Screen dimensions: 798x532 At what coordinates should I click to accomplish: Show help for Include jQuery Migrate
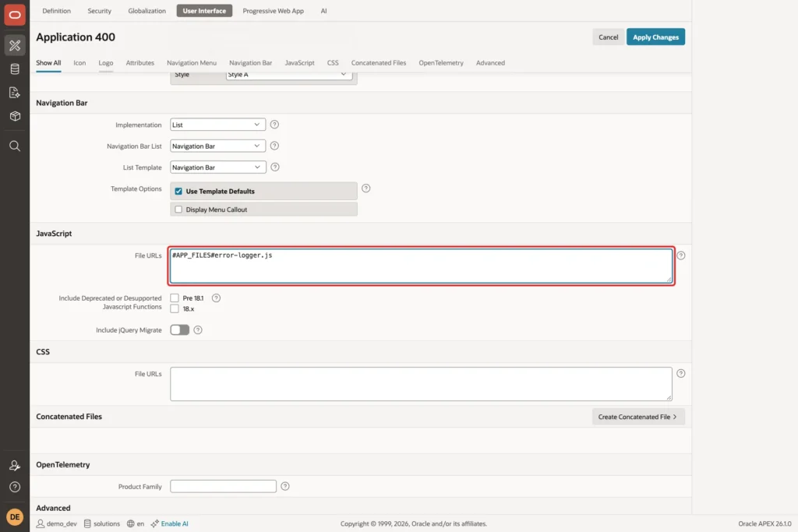click(198, 330)
